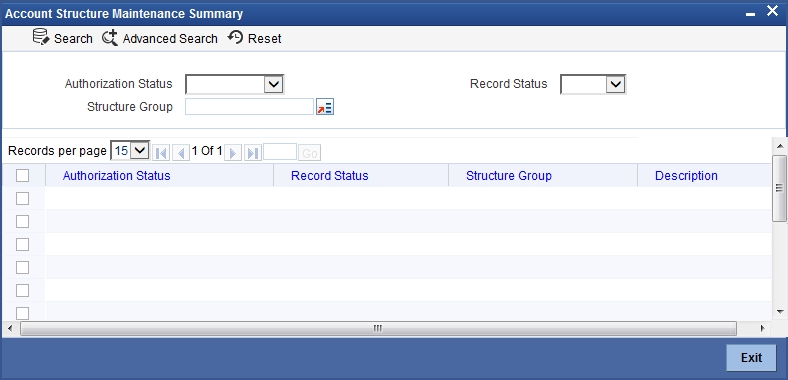
Task: Click the Reset toolbar item
Action: (254, 38)
